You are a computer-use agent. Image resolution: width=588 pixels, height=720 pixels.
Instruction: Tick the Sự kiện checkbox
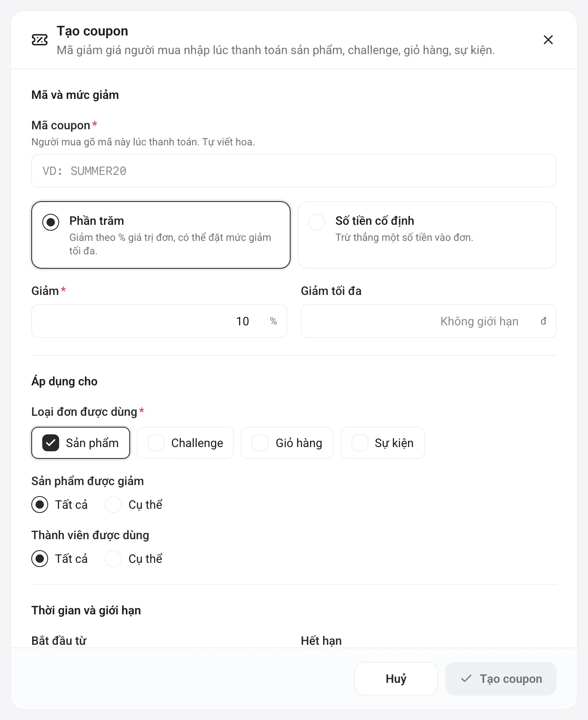coord(383,443)
